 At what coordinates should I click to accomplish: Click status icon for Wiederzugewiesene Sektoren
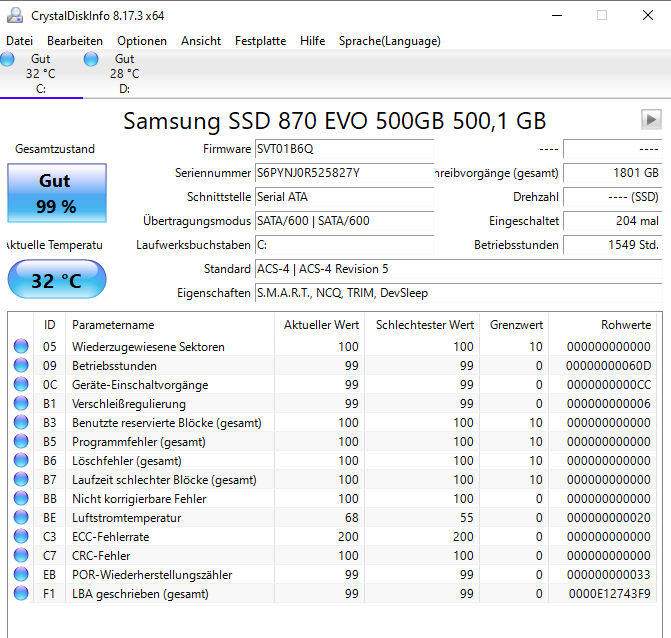pyautogui.click(x=21, y=346)
